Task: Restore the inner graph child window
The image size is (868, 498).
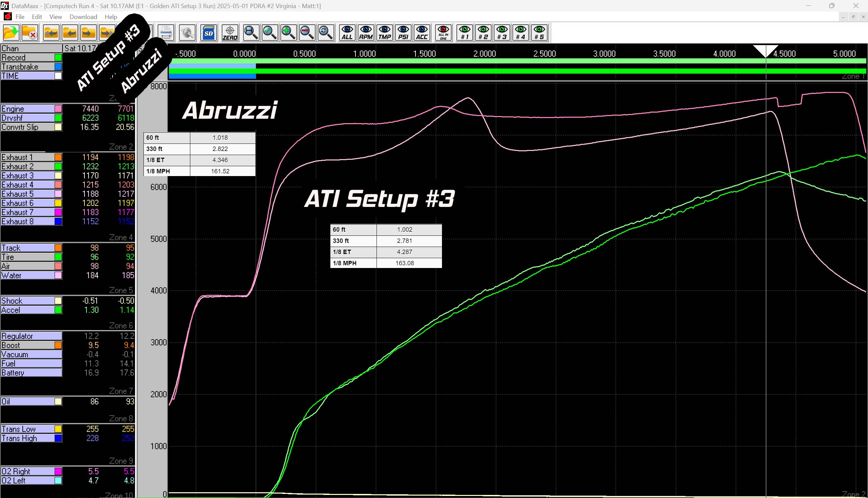Action: [x=853, y=17]
